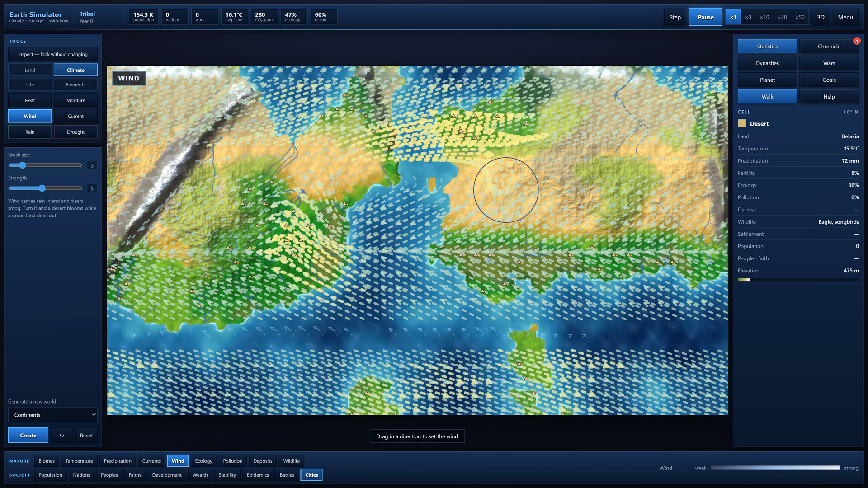Set simulation speed to ×10
This screenshot has width=868, height=488.
coord(764,17)
